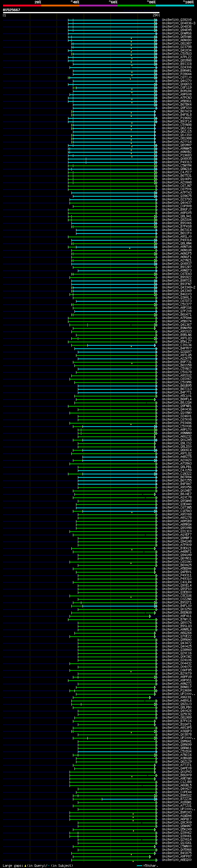Select the UniRef100_Q6K6C4 label

176,450
